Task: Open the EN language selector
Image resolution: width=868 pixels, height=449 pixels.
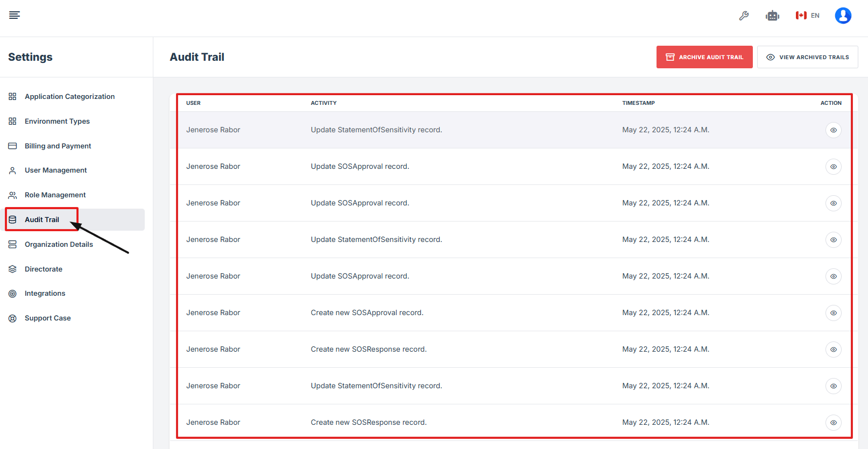Action: (x=808, y=16)
